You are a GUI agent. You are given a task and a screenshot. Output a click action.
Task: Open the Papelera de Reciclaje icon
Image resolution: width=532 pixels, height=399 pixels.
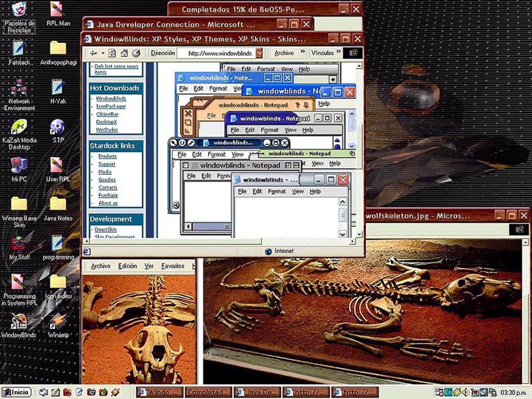point(19,10)
